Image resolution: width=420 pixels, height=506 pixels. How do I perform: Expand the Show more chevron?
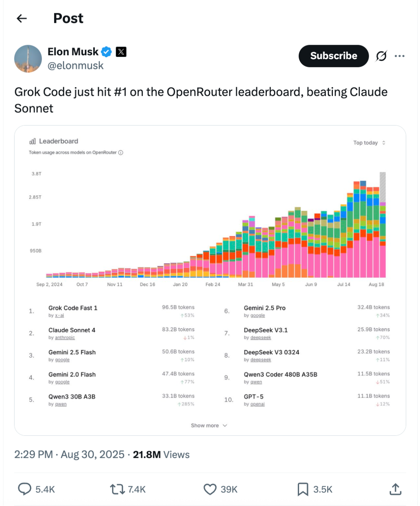(225, 425)
